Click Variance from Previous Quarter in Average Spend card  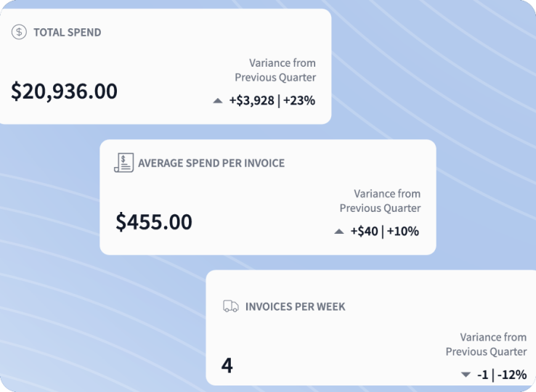(380, 201)
